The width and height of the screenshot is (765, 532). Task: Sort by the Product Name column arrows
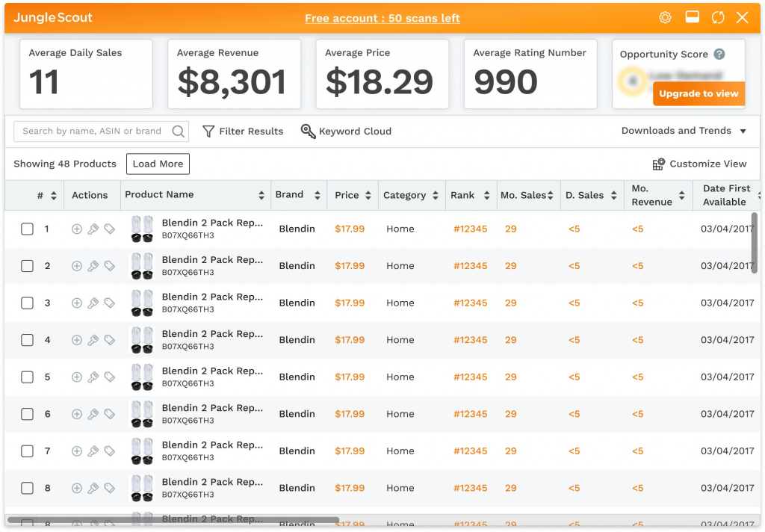261,195
